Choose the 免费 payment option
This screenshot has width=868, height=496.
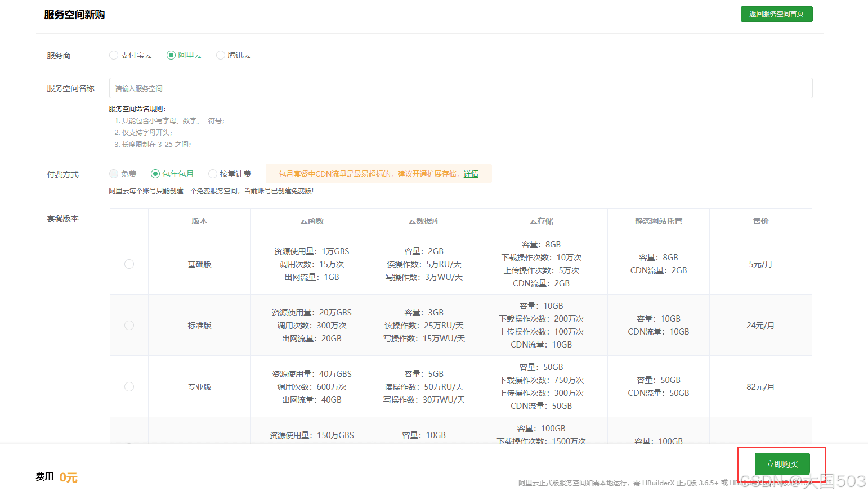point(114,174)
